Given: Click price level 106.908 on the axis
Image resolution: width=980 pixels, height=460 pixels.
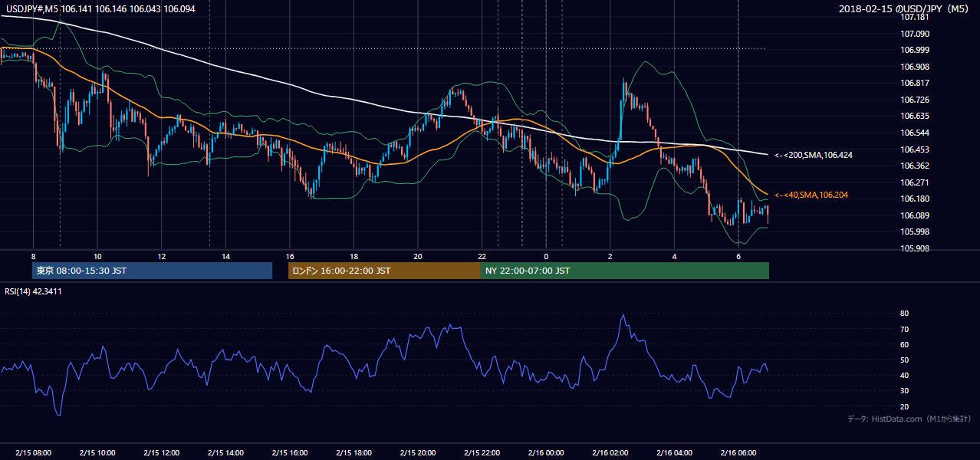Looking at the screenshot, I should (x=914, y=67).
